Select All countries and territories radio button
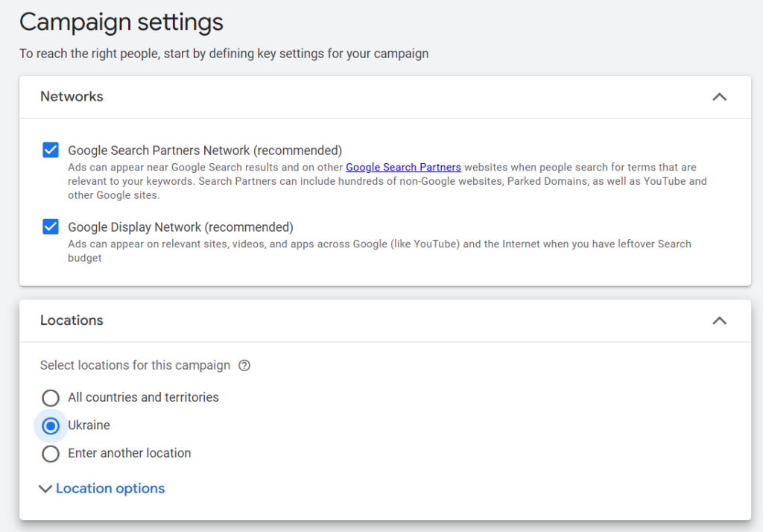Screen dimensions: 763x532 click(51, 398)
